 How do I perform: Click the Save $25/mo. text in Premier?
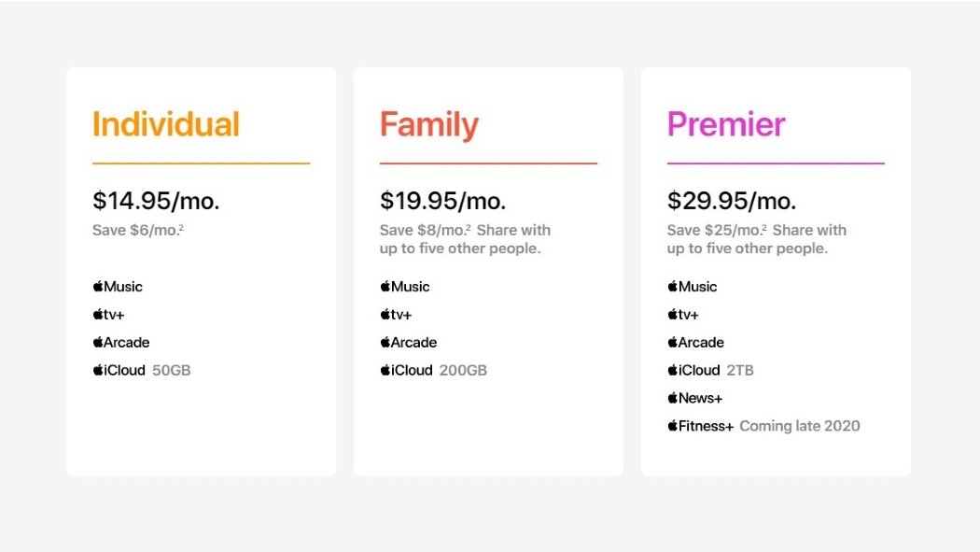tap(716, 231)
